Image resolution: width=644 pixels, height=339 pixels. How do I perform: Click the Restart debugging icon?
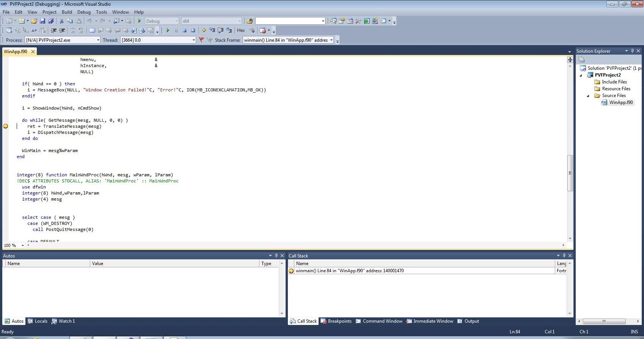(x=193, y=30)
